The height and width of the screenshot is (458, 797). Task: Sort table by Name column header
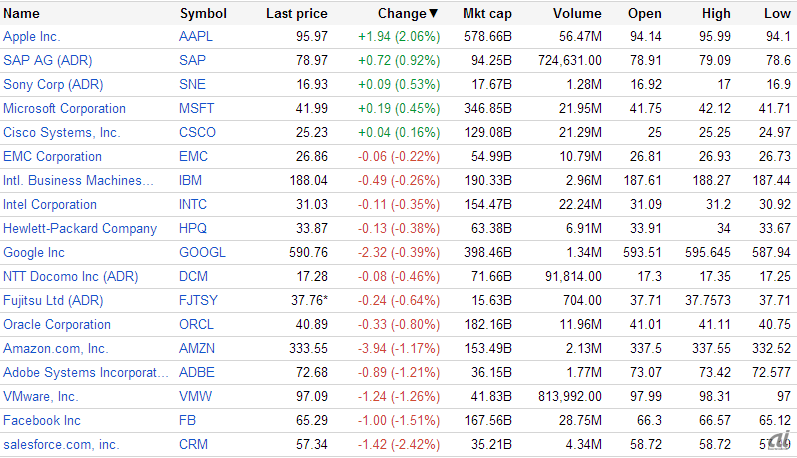(x=22, y=14)
